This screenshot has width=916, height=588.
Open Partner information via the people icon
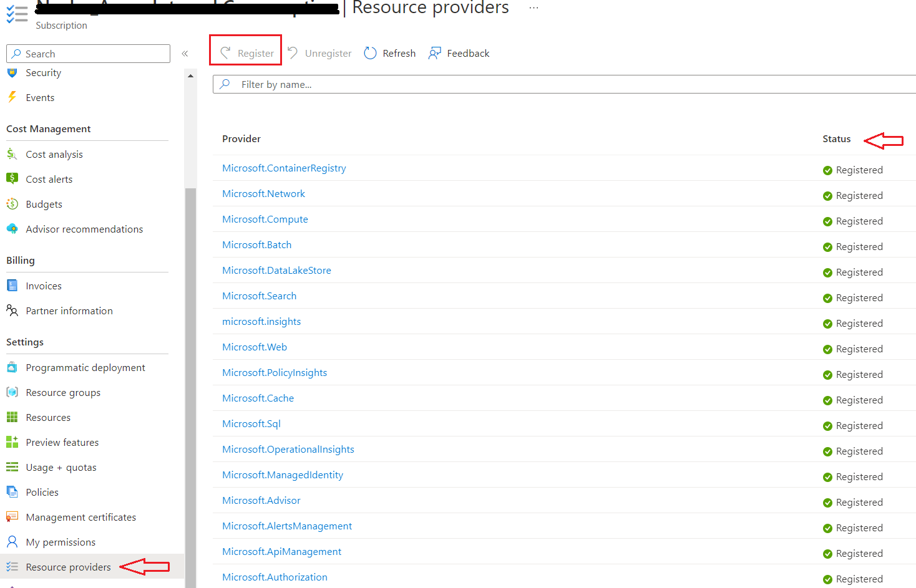click(x=12, y=311)
